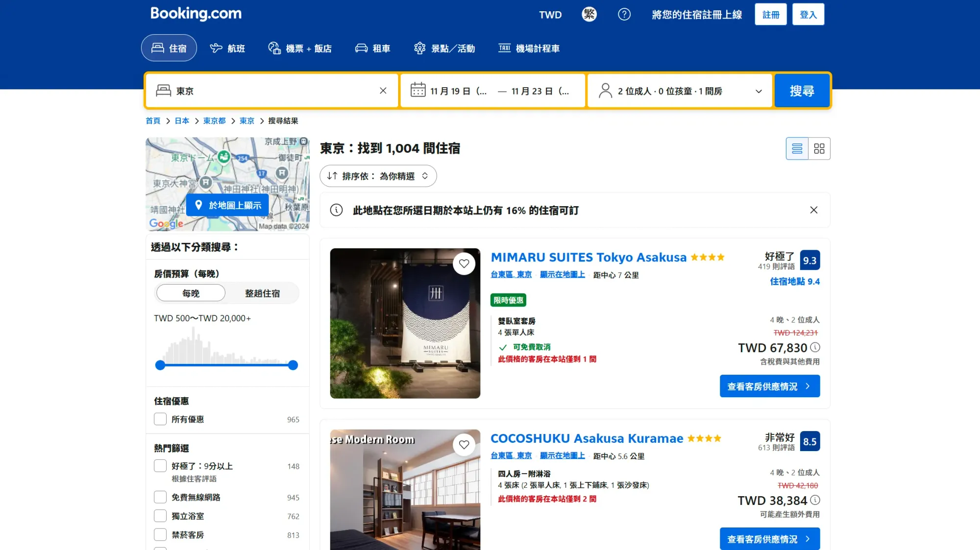Image resolution: width=980 pixels, height=550 pixels.
Task: Switch to the 機票 + 飯店 tab
Action: pos(300,48)
